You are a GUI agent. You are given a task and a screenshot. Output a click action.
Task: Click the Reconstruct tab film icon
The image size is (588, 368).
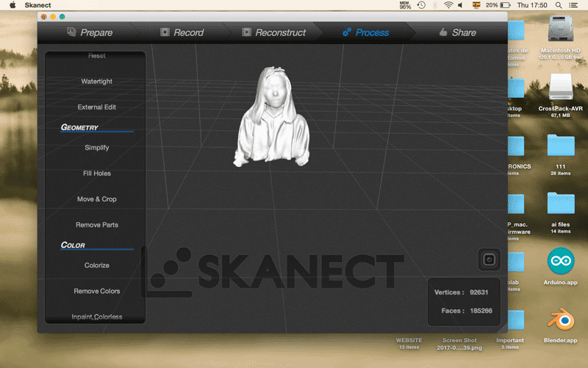[246, 32]
